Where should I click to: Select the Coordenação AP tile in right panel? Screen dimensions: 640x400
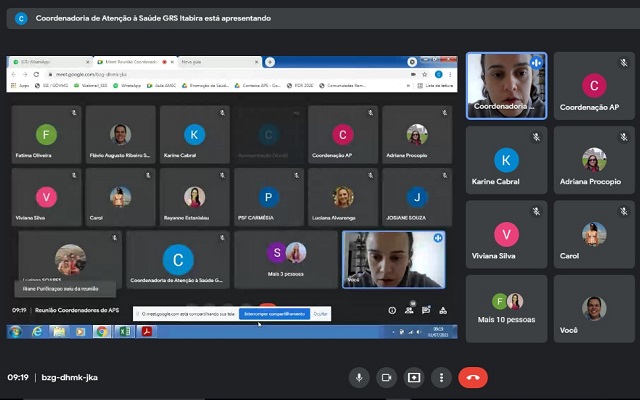[594, 86]
